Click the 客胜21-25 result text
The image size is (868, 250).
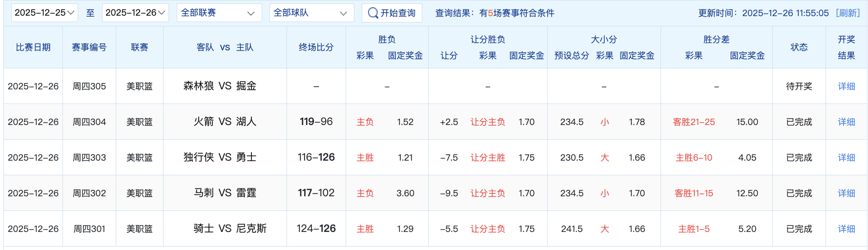[694, 122]
